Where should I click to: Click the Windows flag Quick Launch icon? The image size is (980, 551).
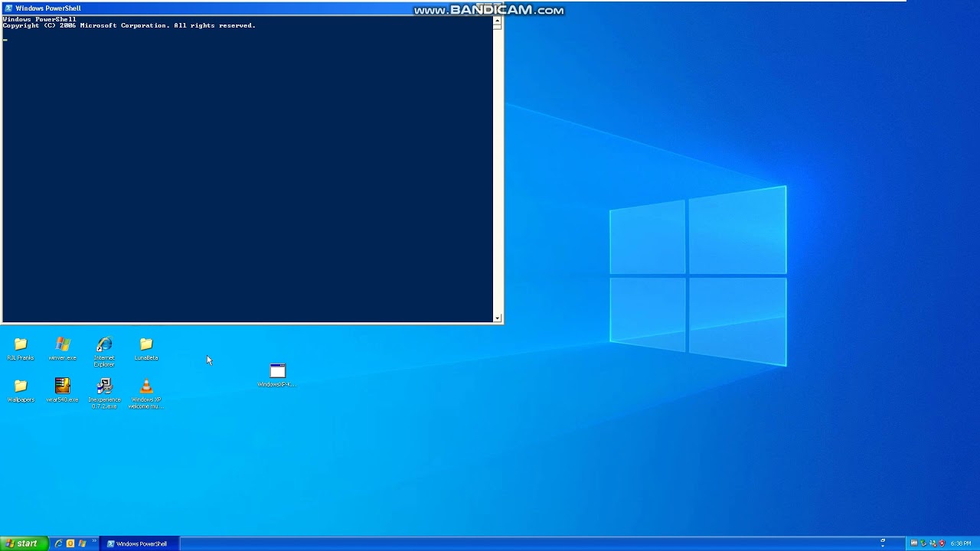82,543
